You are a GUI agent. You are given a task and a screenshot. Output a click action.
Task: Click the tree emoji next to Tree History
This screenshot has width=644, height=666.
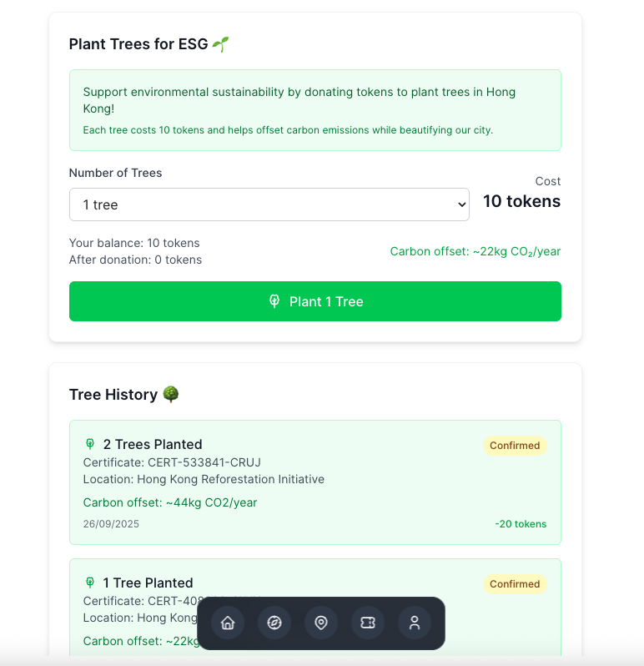click(170, 394)
